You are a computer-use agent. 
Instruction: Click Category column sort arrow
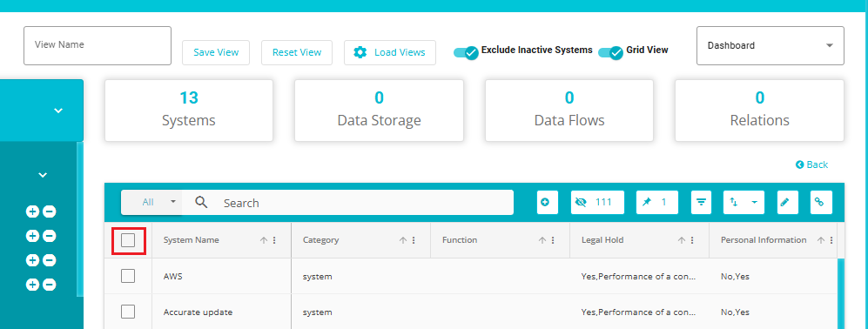[403, 240]
